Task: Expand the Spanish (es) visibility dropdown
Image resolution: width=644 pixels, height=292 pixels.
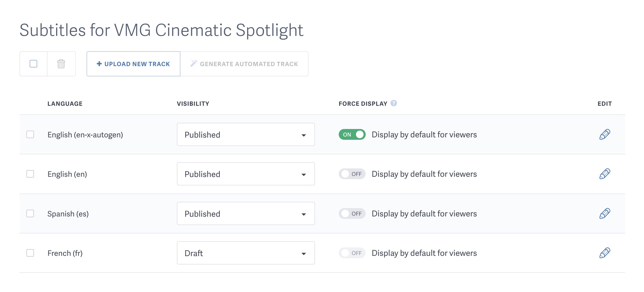Action: click(x=246, y=213)
